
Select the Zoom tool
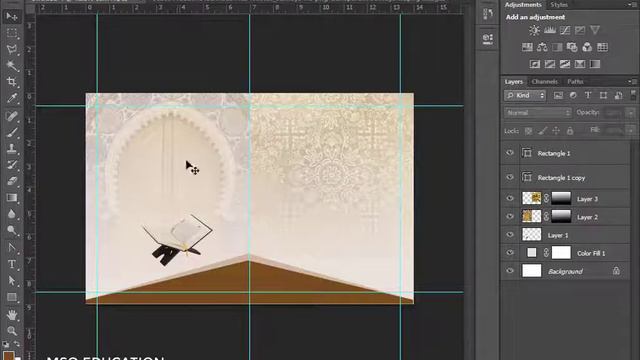pyautogui.click(x=12, y=331)
